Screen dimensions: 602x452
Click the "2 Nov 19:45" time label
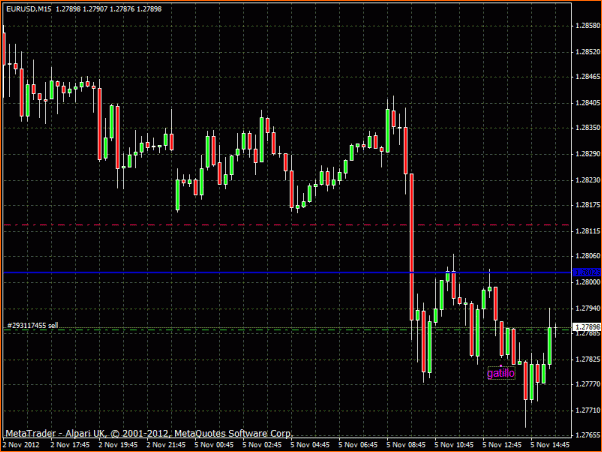118,445
